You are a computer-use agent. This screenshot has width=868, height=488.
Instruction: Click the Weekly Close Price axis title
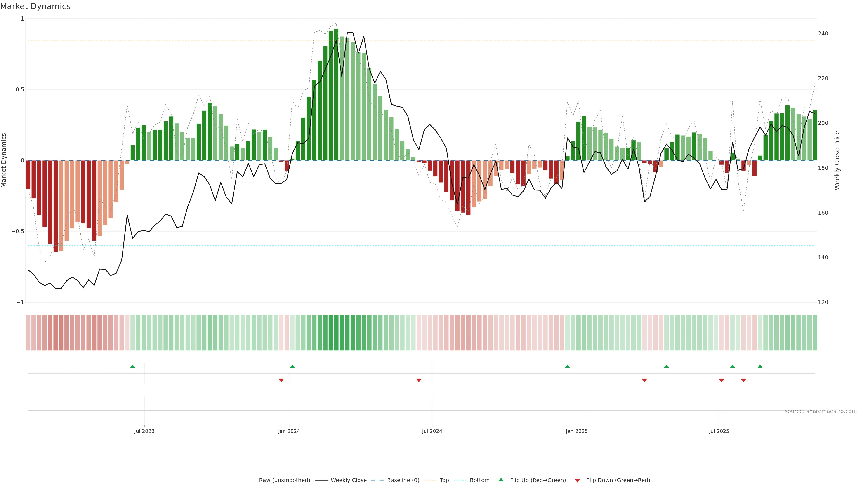tap(837, 160)
